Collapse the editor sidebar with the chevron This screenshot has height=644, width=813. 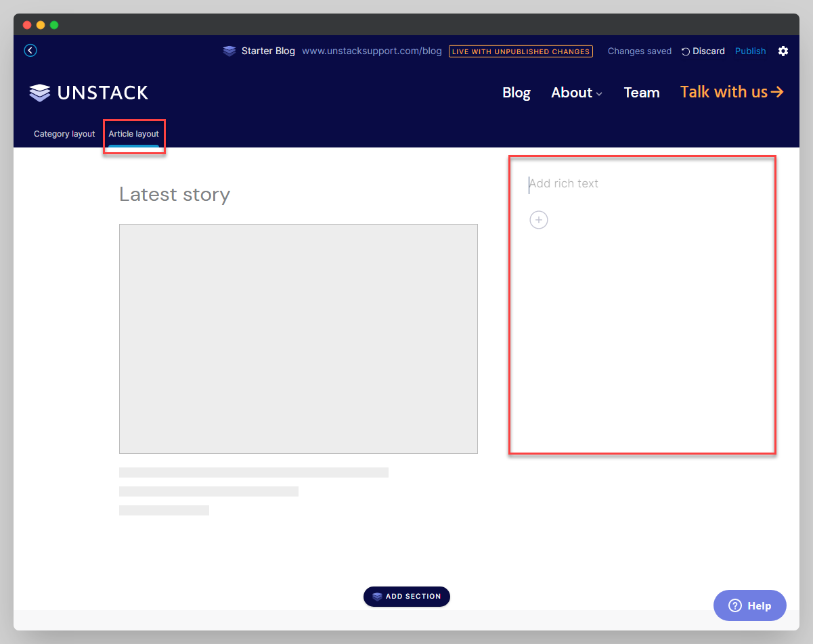pyautogui.click(x=30, y=50)
